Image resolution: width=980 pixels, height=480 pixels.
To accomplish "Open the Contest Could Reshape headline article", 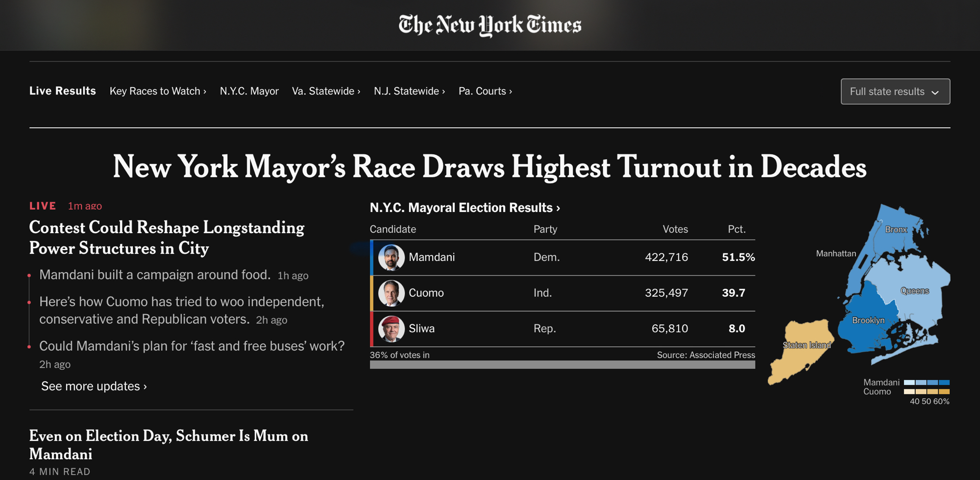I will click(x=167, y=238).
